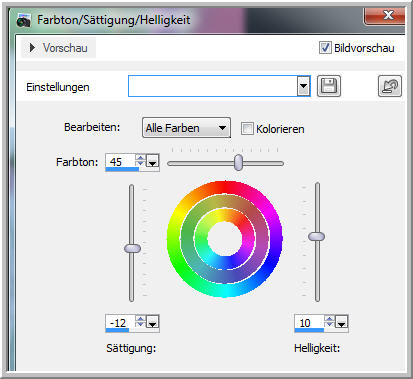The image size is (413, 379).
Task: Click the save preset floppy disk icon
Action: tap(329, 86)
